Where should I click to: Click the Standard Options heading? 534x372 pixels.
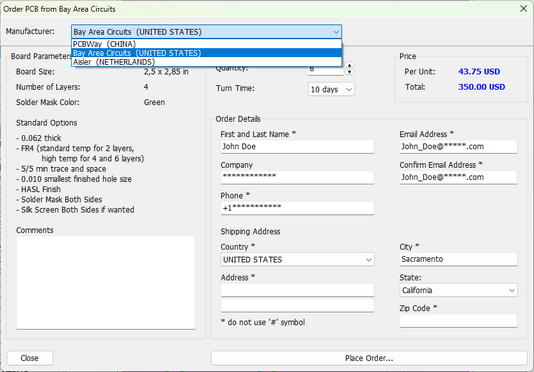click(47, 123)
